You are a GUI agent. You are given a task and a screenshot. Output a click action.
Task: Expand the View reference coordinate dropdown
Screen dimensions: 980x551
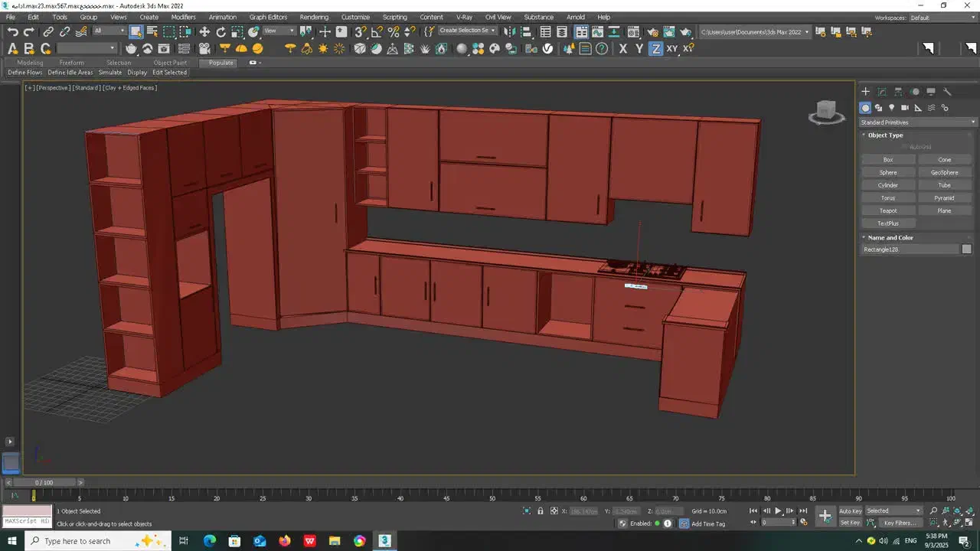pos(279,31)
